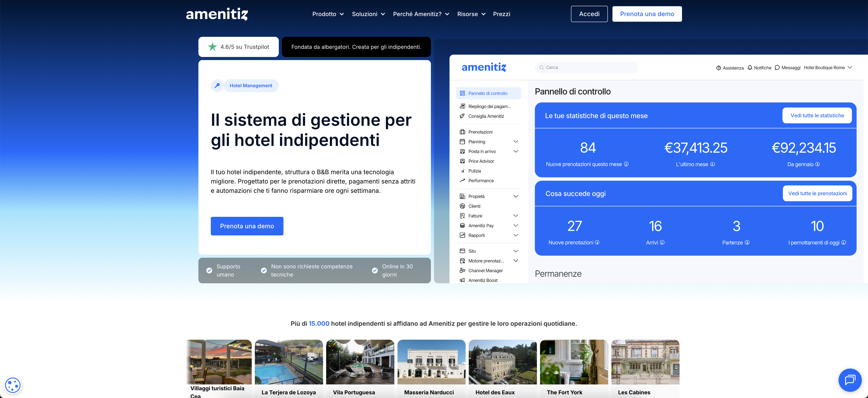The width and height of the screenshot is (868, 398).
Task: Click info icon next to Partenze
Action: [x=747, y=242]
